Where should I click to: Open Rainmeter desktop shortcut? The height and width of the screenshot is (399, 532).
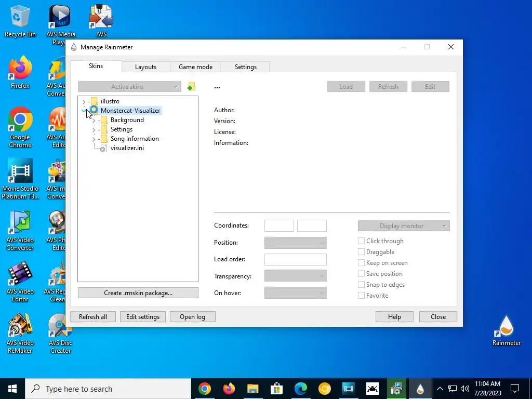tap(506, 330)
